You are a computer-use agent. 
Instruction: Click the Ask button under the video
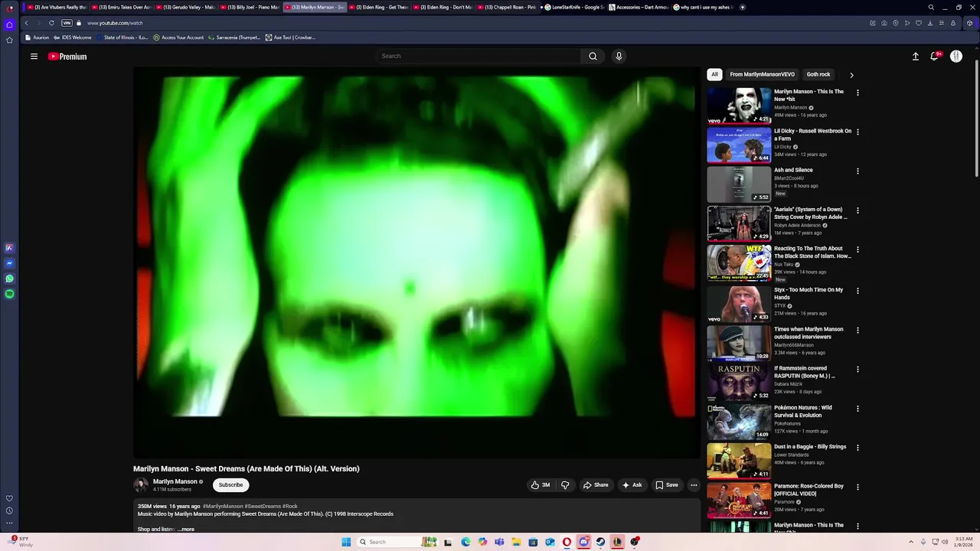[x=632, y=484]
